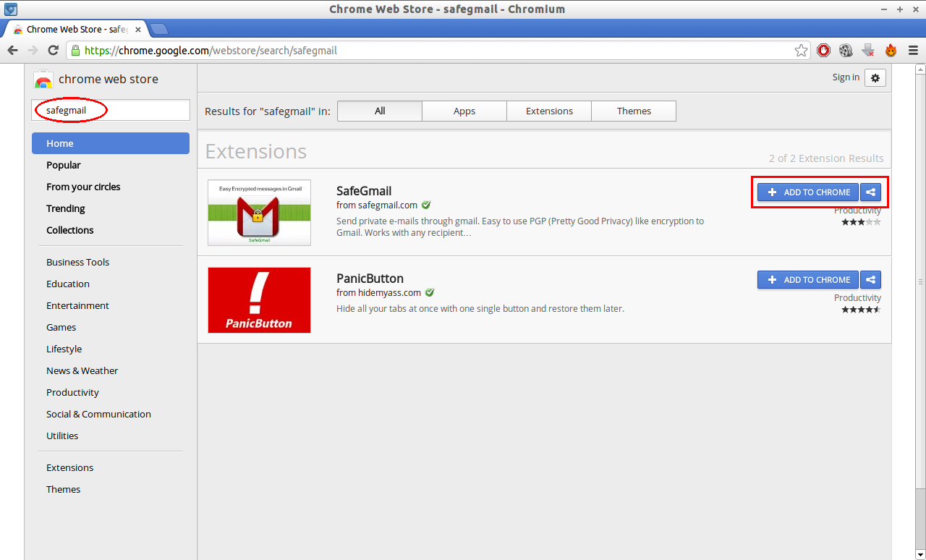Browse the Games category
Image resolution: width=926 pixels, height=560 pixels.
coord(61,327)
